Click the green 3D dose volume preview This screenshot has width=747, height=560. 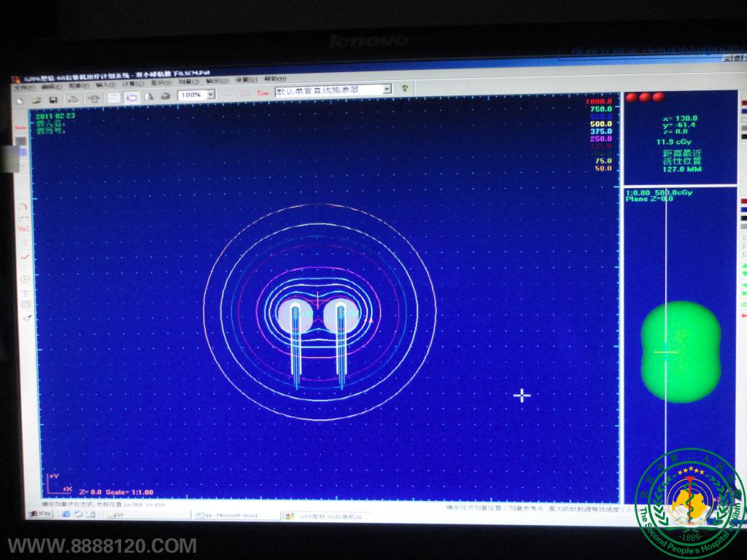681,351
